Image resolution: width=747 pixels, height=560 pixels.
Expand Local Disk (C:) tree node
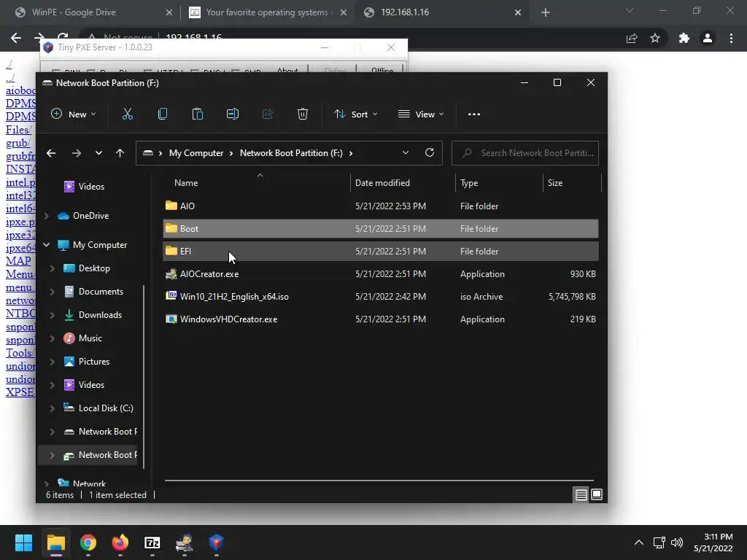point(52,408)
